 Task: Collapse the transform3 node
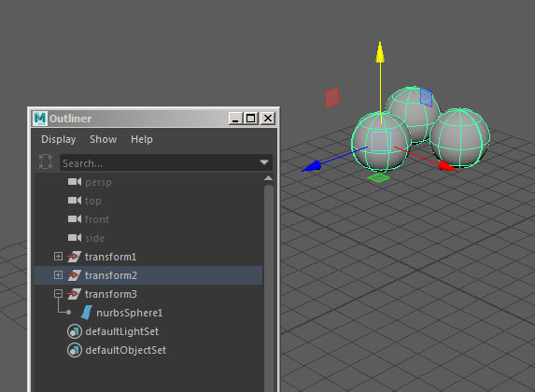[x=58, y=293]
